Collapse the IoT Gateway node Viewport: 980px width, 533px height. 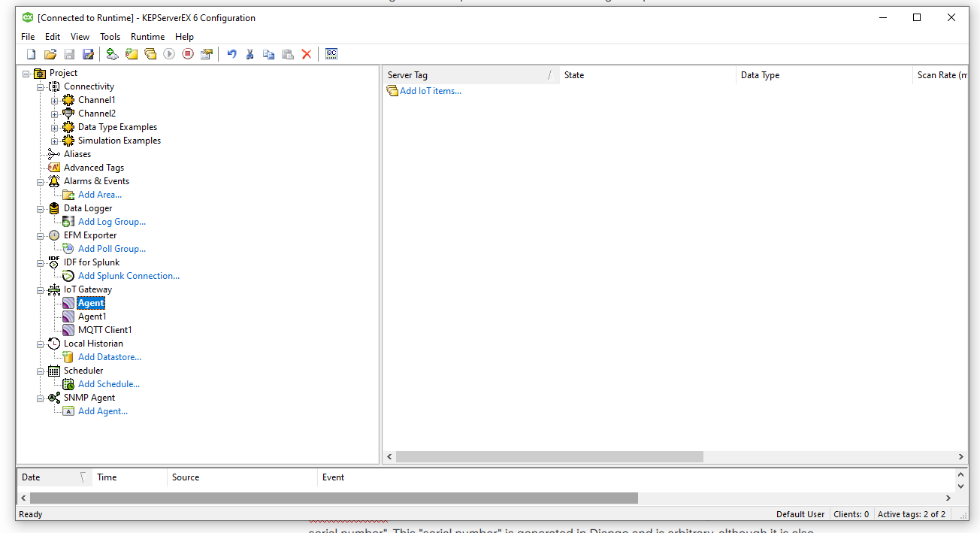[41, 289]
